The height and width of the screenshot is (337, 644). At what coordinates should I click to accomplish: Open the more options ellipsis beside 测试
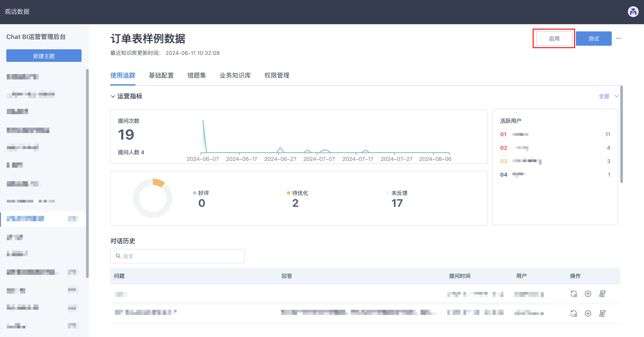coord(619,38)
